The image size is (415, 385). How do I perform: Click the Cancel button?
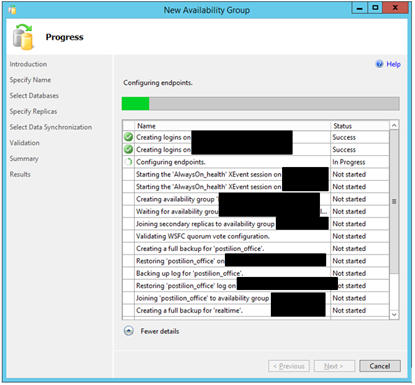(x=380, y=366)
